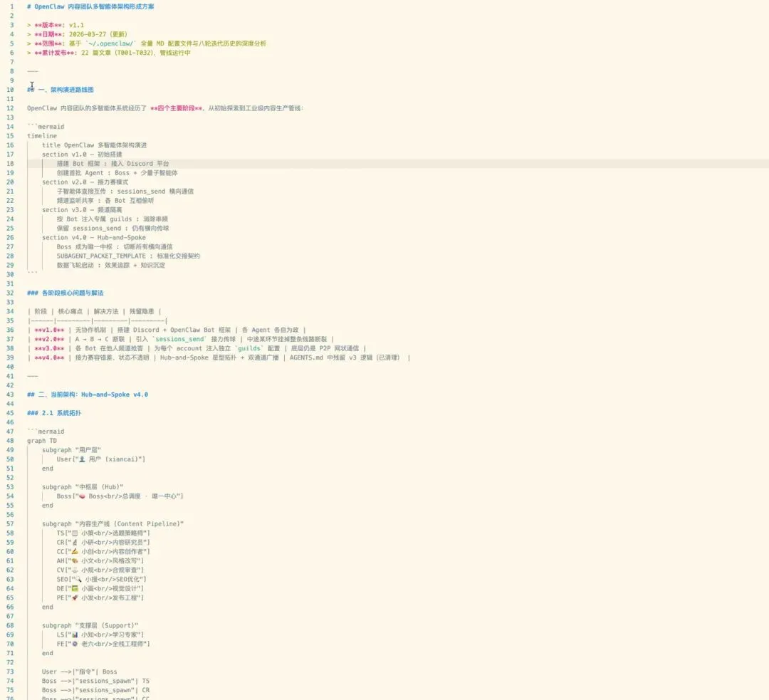Screen dimensions: 769x700
Task: Click the CR node definition on line 59
Action: [103, 543]
